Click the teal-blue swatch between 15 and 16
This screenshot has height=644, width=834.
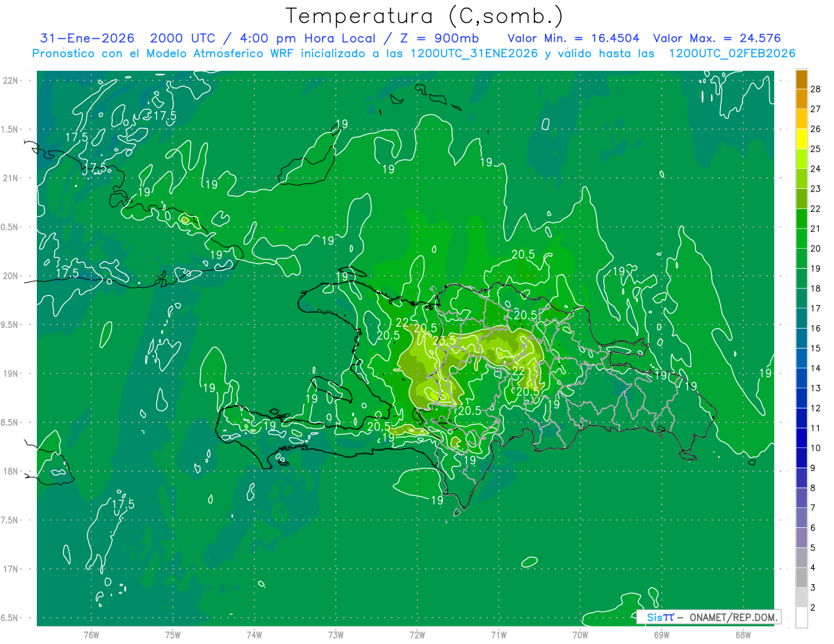pyautogui.click(x=801, y=338)
